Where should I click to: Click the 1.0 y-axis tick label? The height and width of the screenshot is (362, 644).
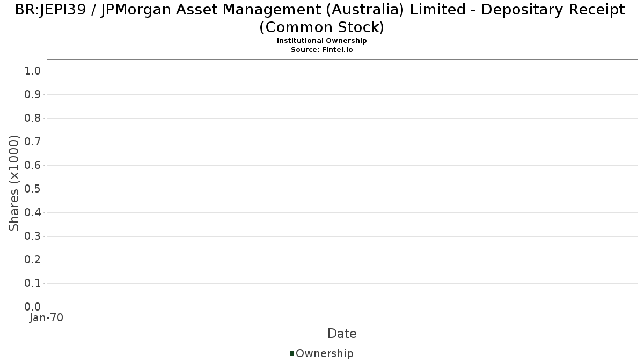33,71
